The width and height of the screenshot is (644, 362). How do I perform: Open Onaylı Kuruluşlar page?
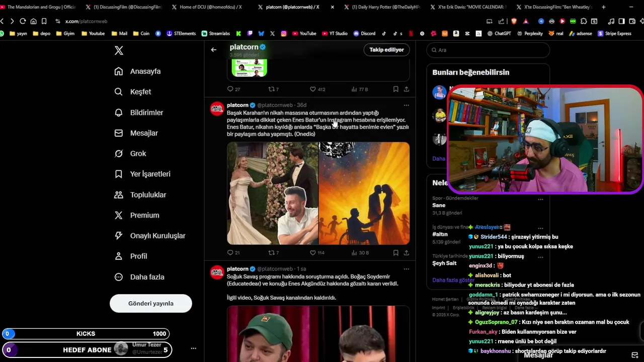pos(150,236)
